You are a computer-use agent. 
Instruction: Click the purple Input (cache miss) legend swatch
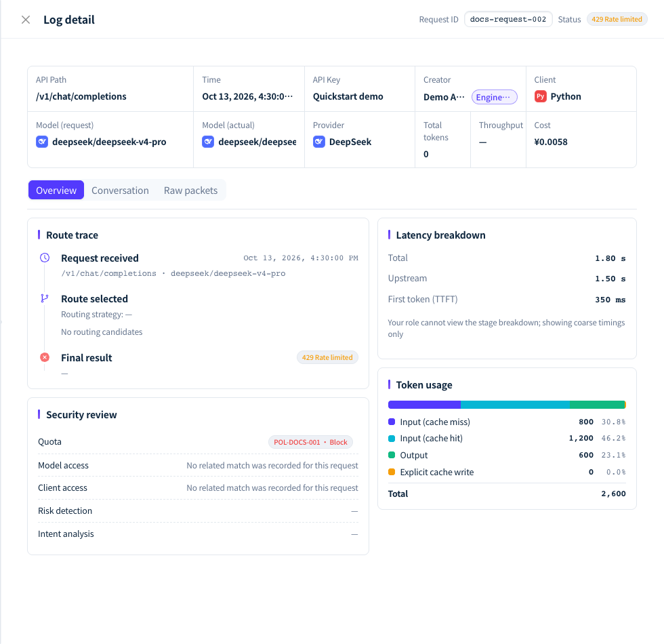(392, 422)
